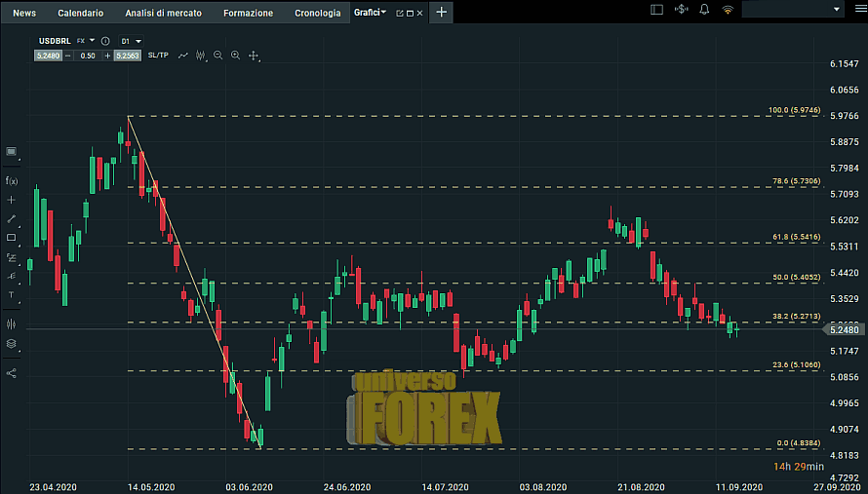Click the 0.50 volume input field

coord(87,56)
